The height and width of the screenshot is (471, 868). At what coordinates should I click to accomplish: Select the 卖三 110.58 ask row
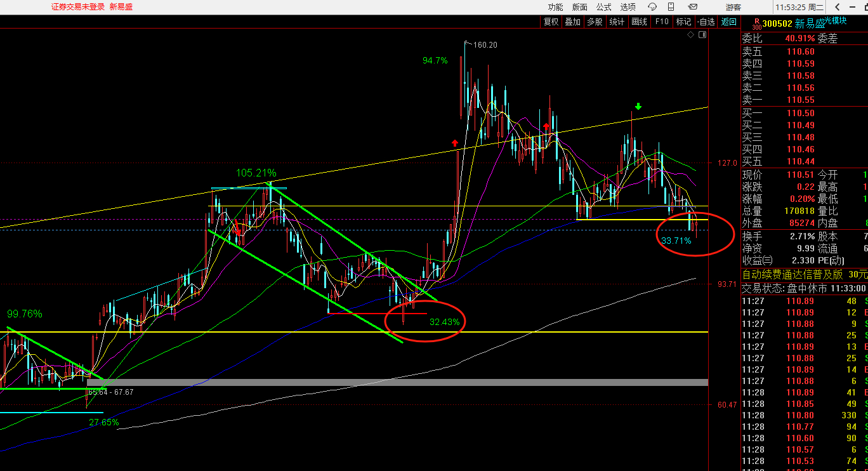[805, 76]
